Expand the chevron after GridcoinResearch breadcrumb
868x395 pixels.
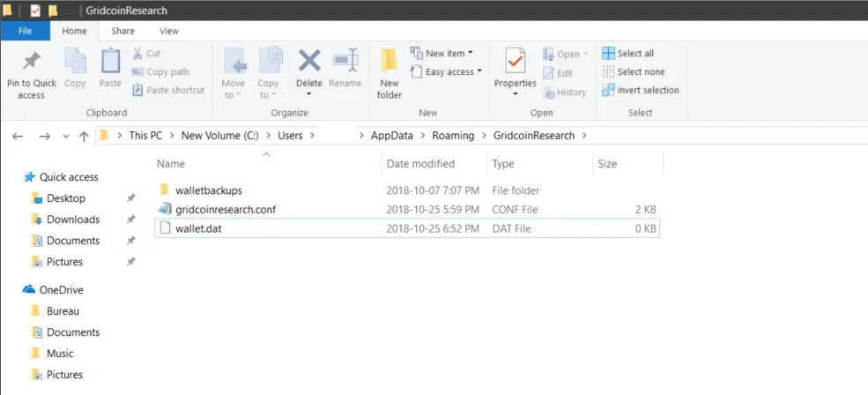click(x=584, y=136)
